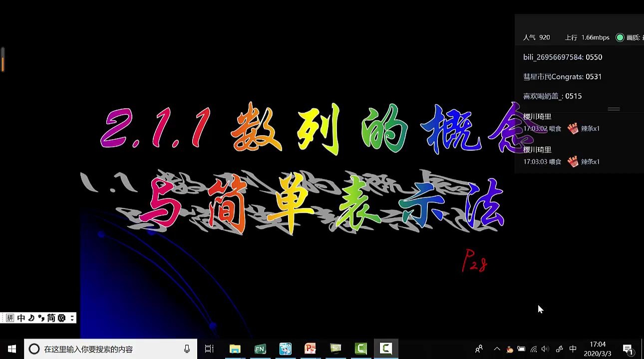Open the green Camtasia icon on taskbar
644x359 pixels.
tap(361, 349)
